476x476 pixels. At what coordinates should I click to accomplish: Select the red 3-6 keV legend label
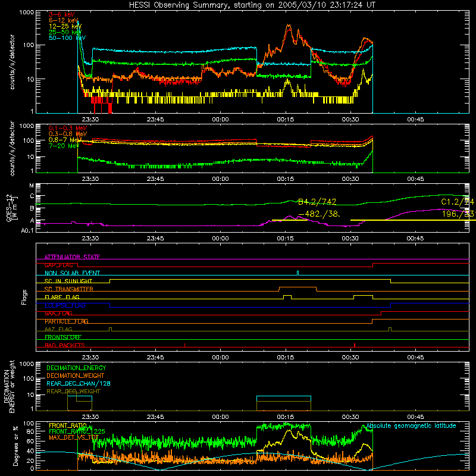click(x=62, y=14)
